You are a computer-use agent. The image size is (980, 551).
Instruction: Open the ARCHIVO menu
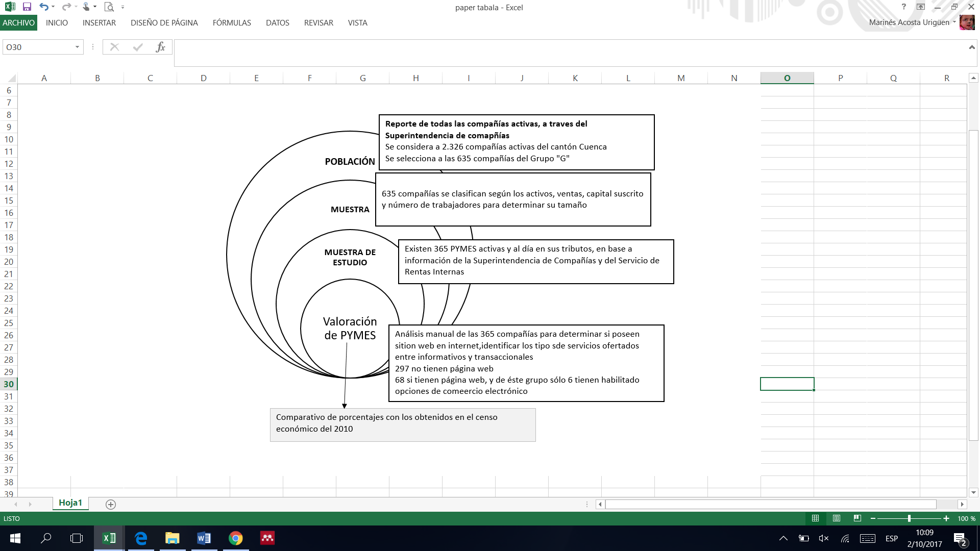pyautogui.click(x=18, y=23)
